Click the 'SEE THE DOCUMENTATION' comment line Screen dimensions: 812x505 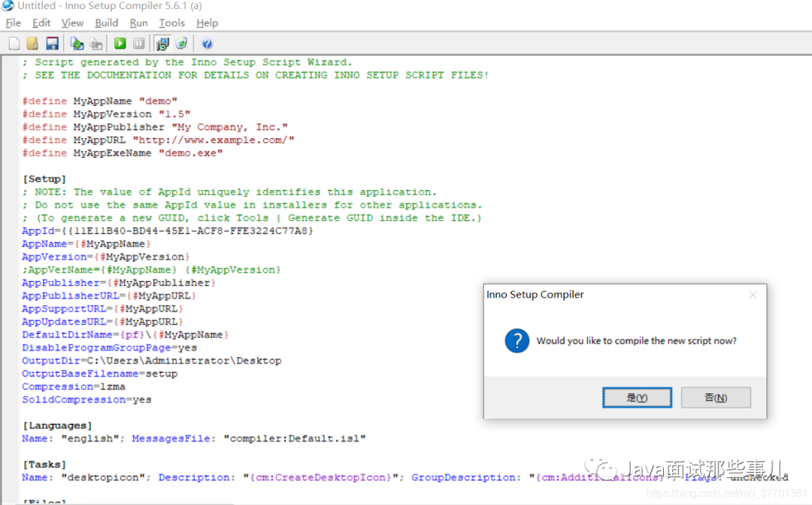(x=256, y=75)
